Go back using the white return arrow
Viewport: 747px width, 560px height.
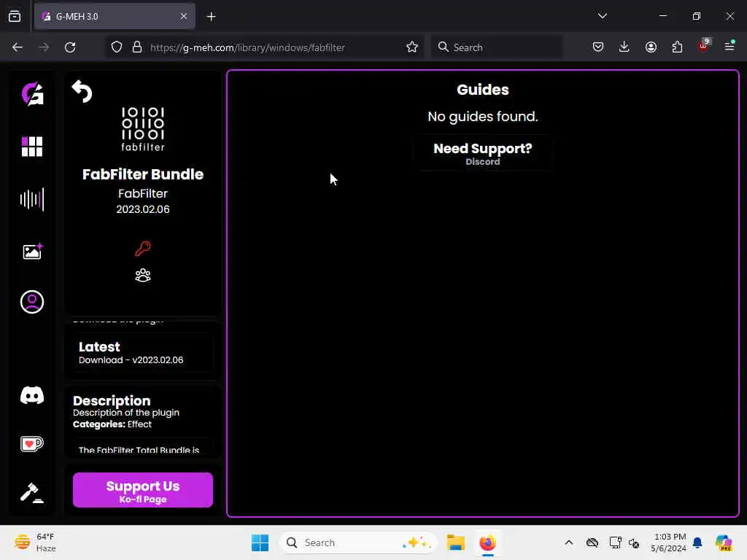pyautogui.click(x=82, y=91)
